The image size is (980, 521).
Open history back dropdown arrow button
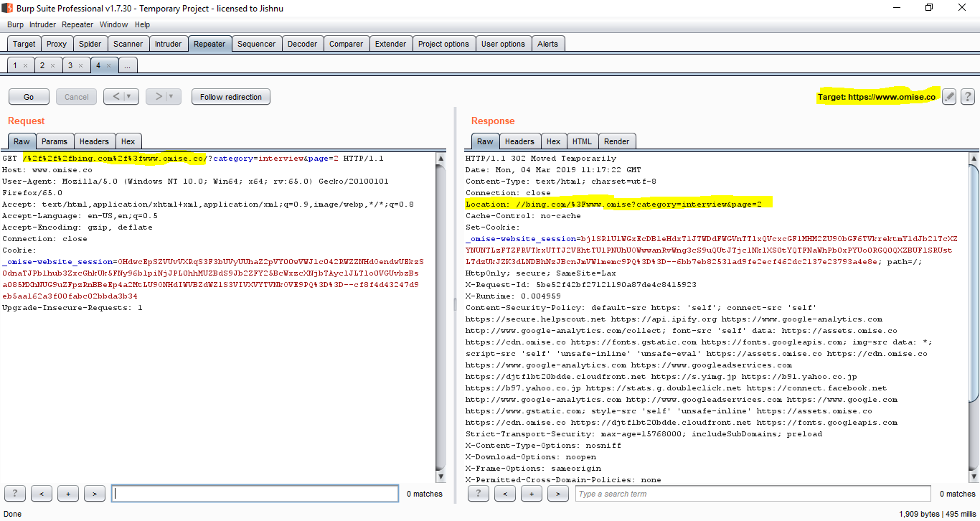pyautogui.click(x=121, y=97)
